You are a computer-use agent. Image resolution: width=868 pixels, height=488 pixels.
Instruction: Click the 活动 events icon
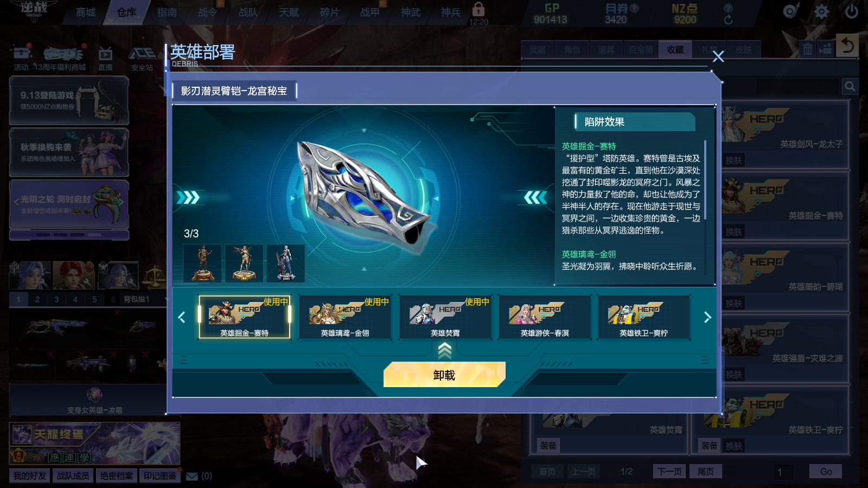pos(21,59)
